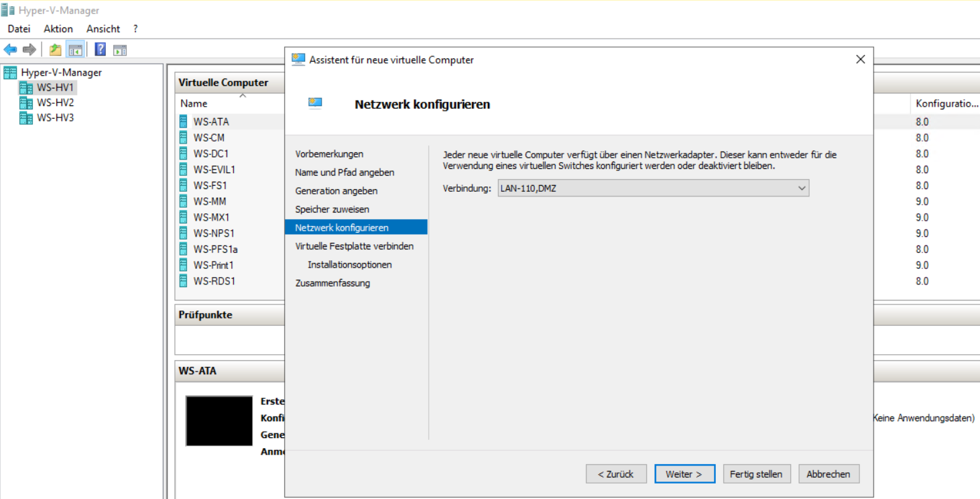Click the folder Up One Level icon
Screen dimensions: 980x499
(56, 50)
